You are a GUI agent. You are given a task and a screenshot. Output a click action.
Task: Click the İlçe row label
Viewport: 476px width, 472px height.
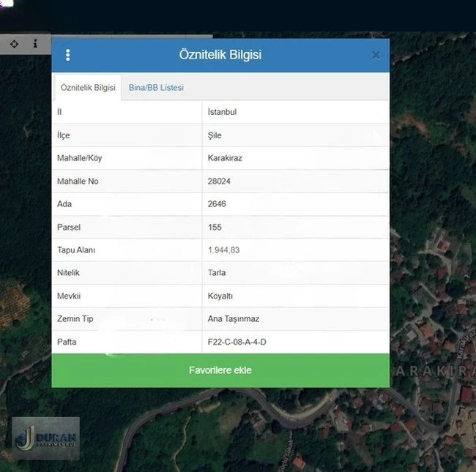64,135
